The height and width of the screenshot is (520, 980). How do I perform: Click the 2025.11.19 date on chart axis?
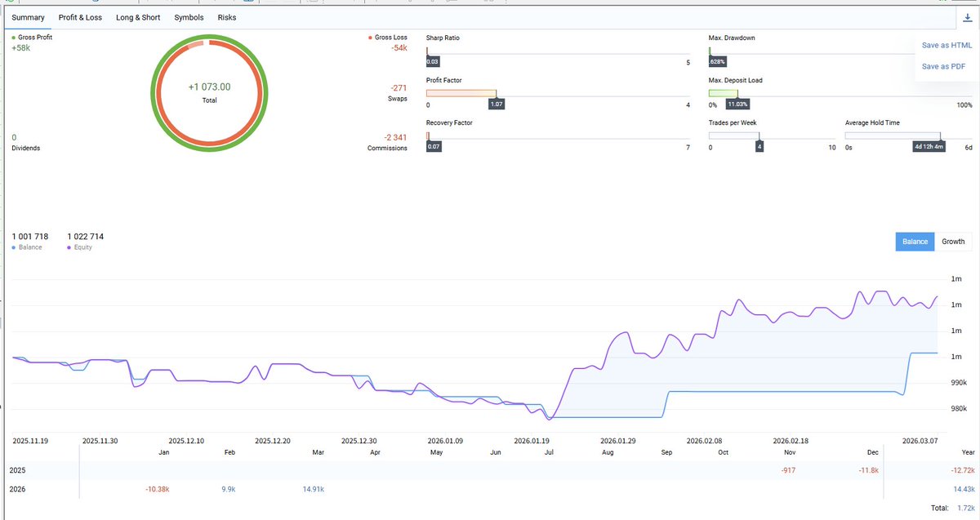click(x=30, y=440)
